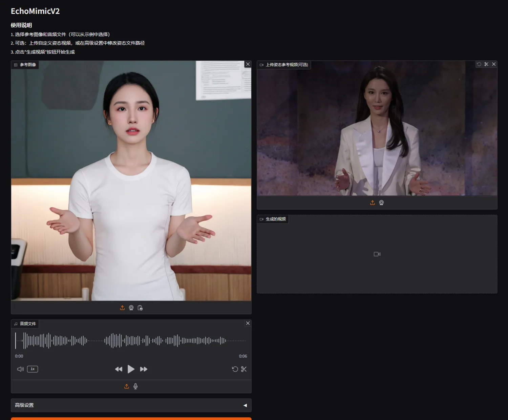Click the 0:00 current time text
Viewport: 508px width, 420px height.
coord(19,356)
